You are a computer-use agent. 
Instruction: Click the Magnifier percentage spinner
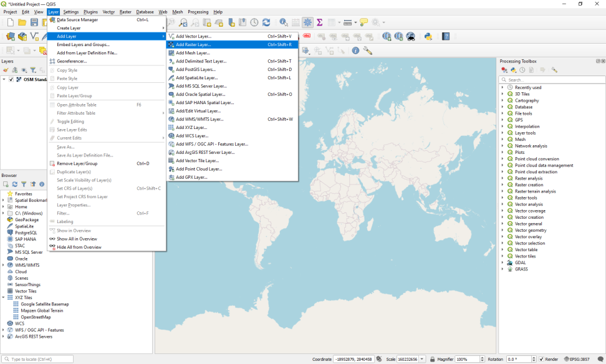point(469,359)
